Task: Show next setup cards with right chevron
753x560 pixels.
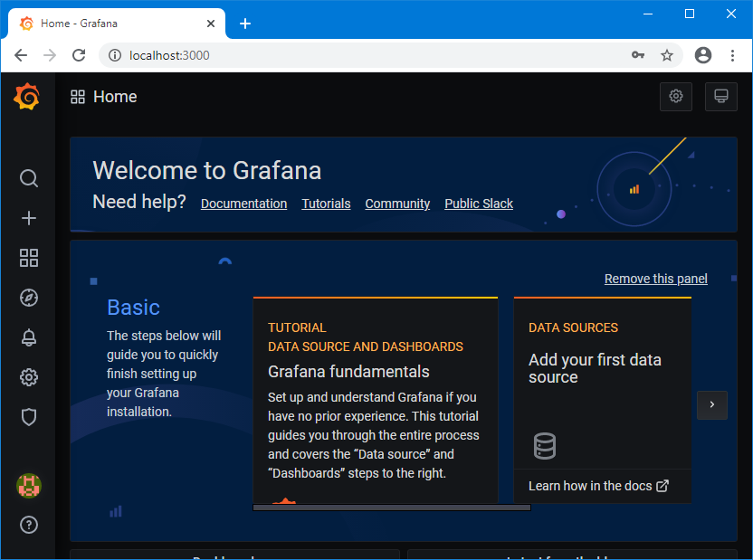Action: click(x=711, y=405)
